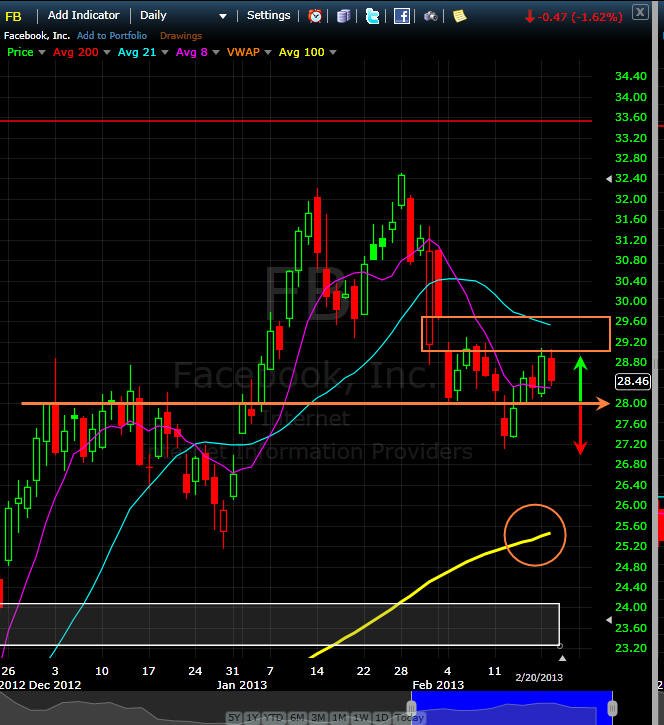Expand the Price series dropdown arrow
Image resolution: width=664 pixels, height=725 pixels.
tap(42, 53)
